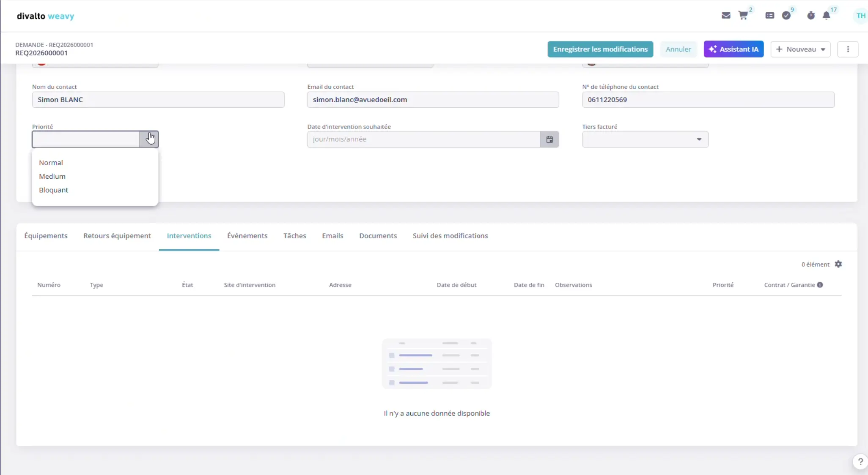Launch the Assistant IA button
Screen dimensions: 868x475
[x=733, y=49]
